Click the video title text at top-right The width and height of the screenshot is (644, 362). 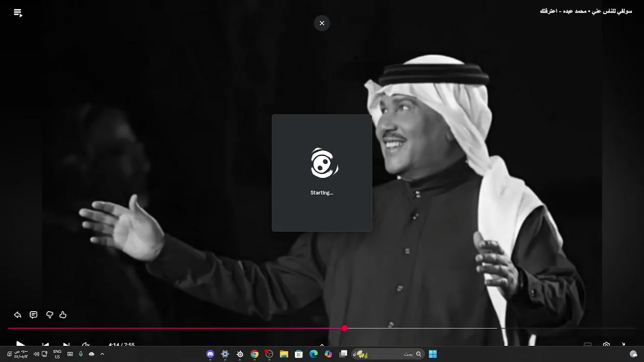[x=586, y=11]
